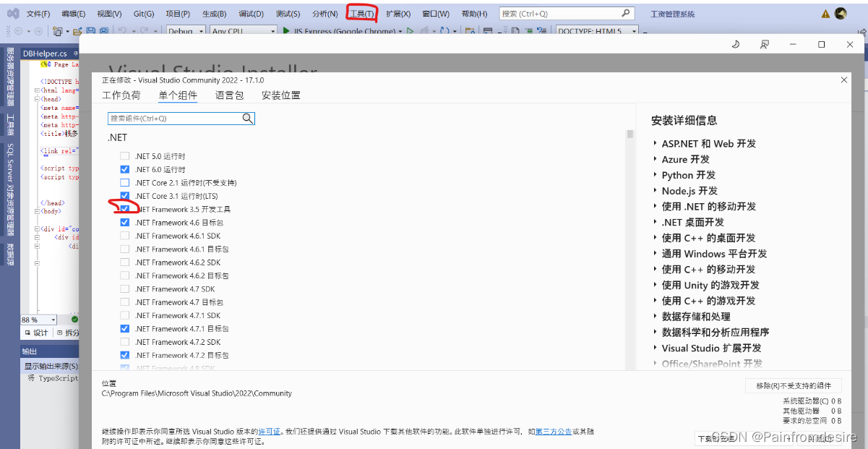Viewport: 868px width, 449px height.
Task: Uncheck .NET 6.0 运行时 checkbox
Action: (x=124, y=169)
